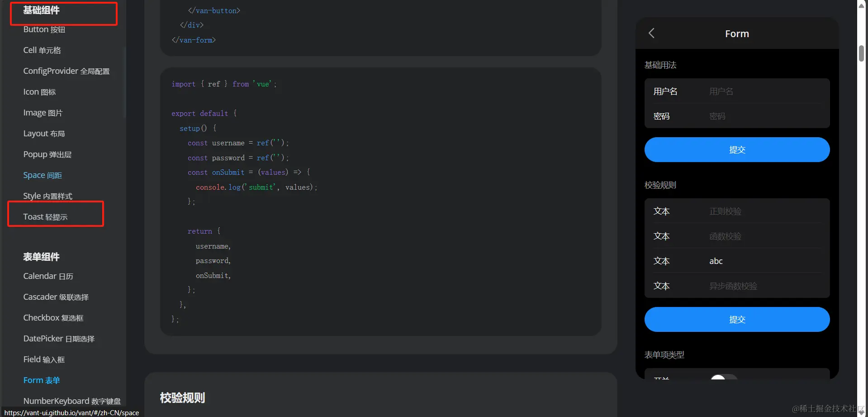Click the 校验规则 label in simulator
Screen dimensions: 868x417
click(x=660, y=185)
